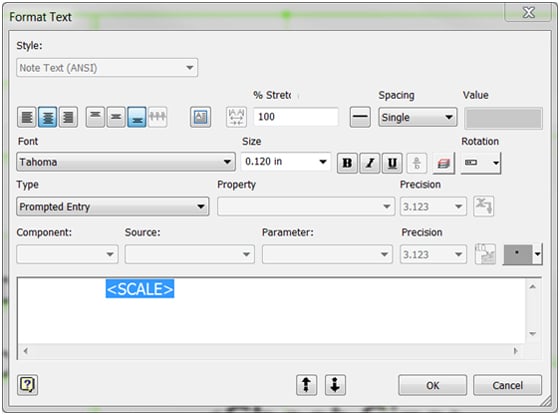The image size is (560, 415).
Task: Select right justification alignment icon
Action: tap(68, 117)
